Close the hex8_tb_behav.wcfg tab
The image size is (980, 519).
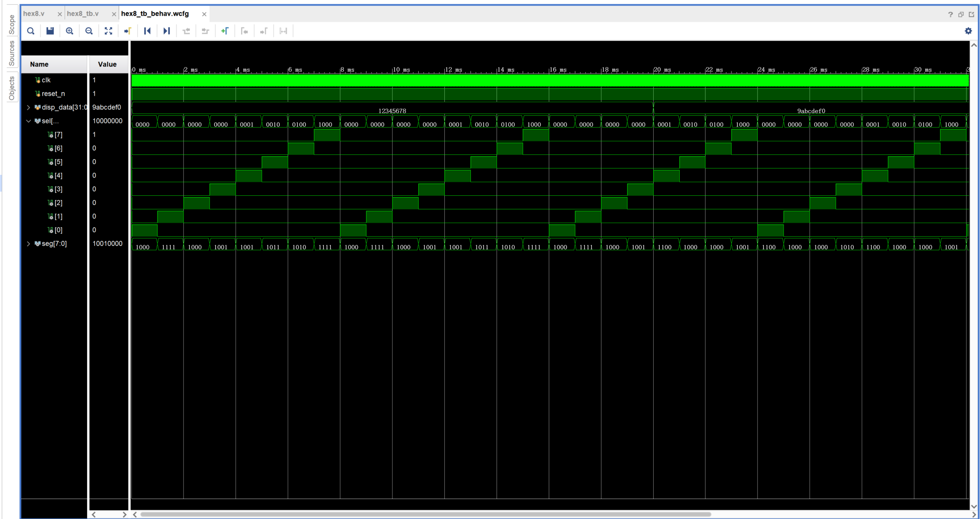[204, 14]
